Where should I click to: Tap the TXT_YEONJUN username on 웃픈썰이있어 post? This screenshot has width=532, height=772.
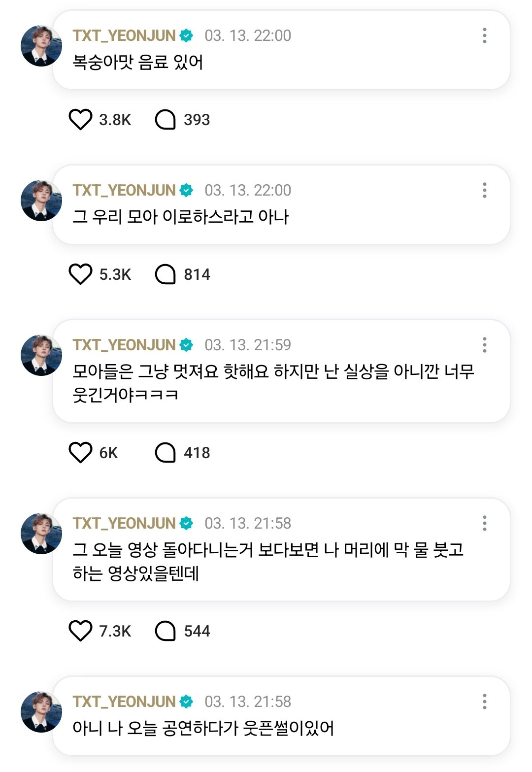(x=124, y=702)
